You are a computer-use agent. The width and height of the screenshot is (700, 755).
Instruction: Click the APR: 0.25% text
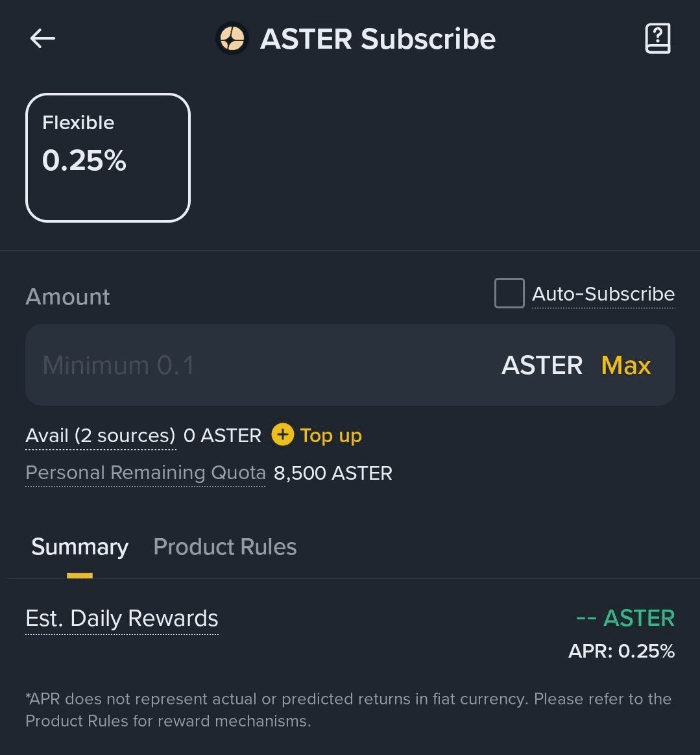(x=621, y=651)
